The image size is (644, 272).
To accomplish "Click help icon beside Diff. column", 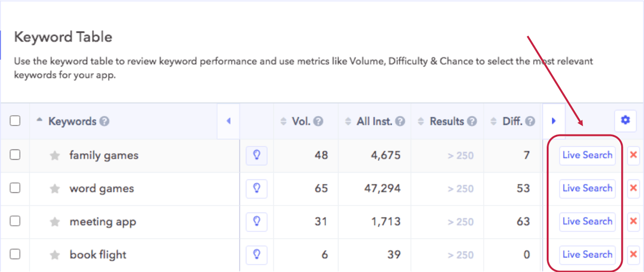I will (x=530, y=121).
